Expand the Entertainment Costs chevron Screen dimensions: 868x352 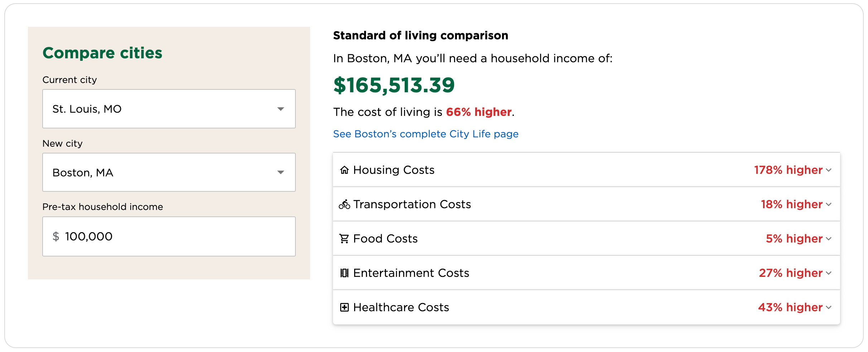pos(829,273)
